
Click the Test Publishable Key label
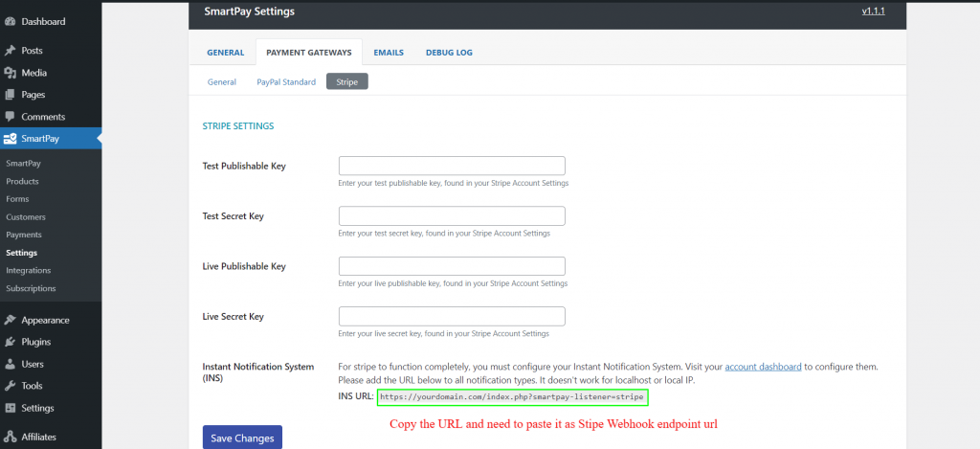(244, 167)
